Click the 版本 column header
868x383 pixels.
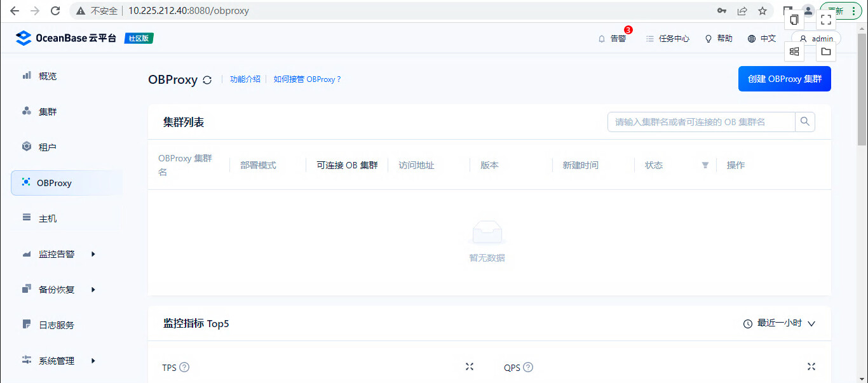click(489, 165)
